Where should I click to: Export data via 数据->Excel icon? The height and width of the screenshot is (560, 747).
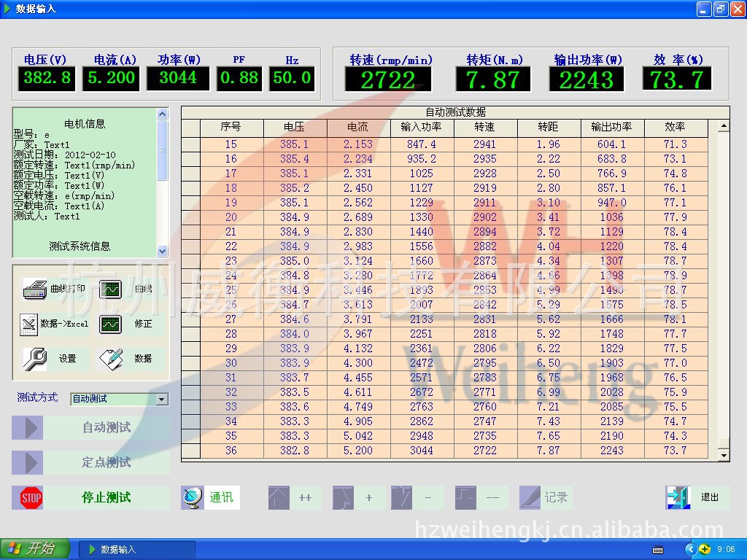coord(29,324)
